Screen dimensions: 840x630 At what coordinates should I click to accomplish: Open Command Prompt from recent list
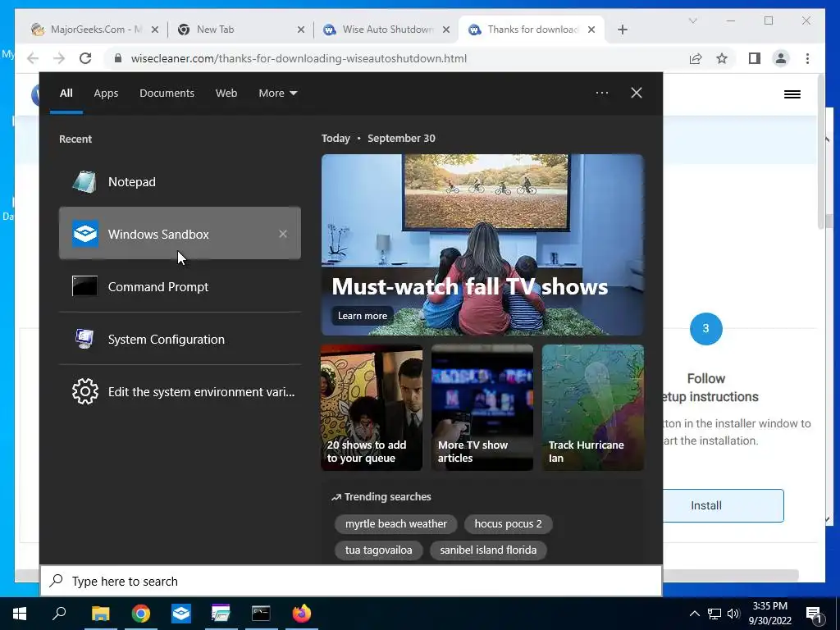[x=180, y=286]
